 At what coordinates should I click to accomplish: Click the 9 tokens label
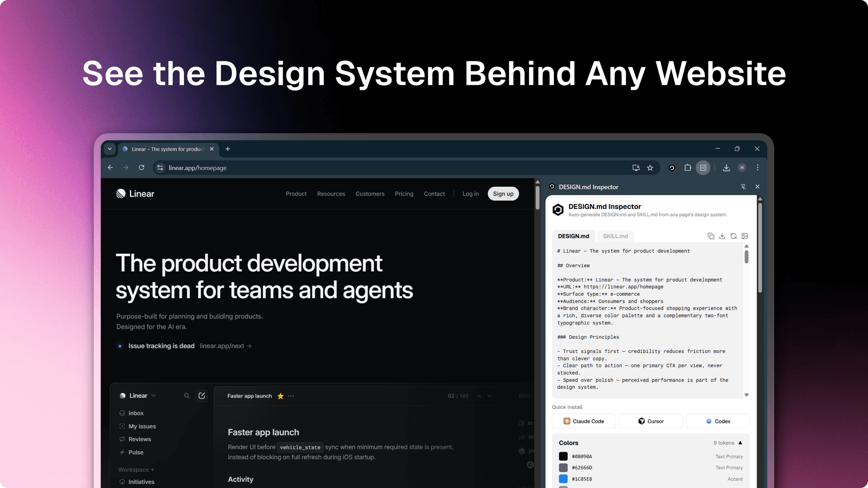(724, 443)
